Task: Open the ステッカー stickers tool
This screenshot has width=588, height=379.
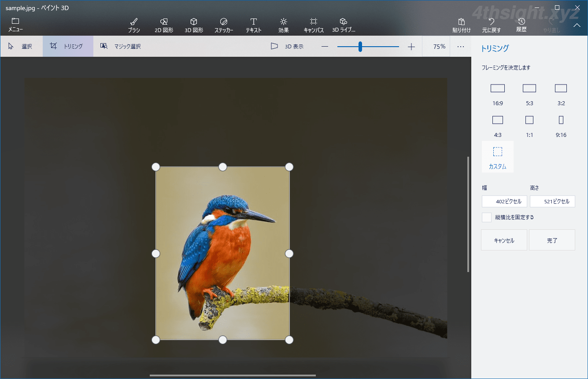Action: 224,25
